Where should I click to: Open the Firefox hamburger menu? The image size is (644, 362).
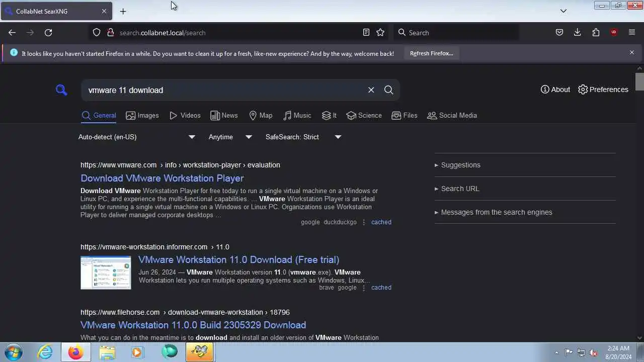pyautogui.click(x=632, y=33)
